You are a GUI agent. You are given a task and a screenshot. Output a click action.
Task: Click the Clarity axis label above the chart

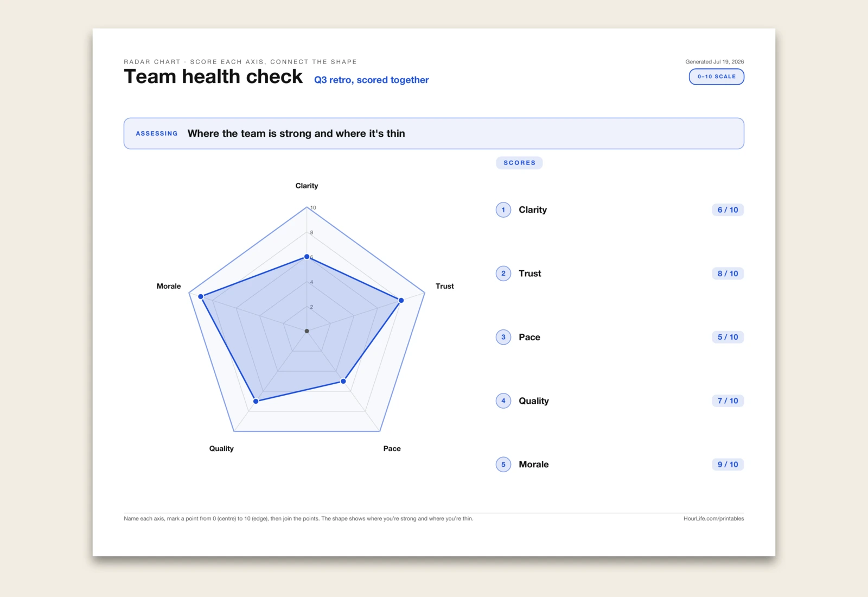tap(307, 186)
